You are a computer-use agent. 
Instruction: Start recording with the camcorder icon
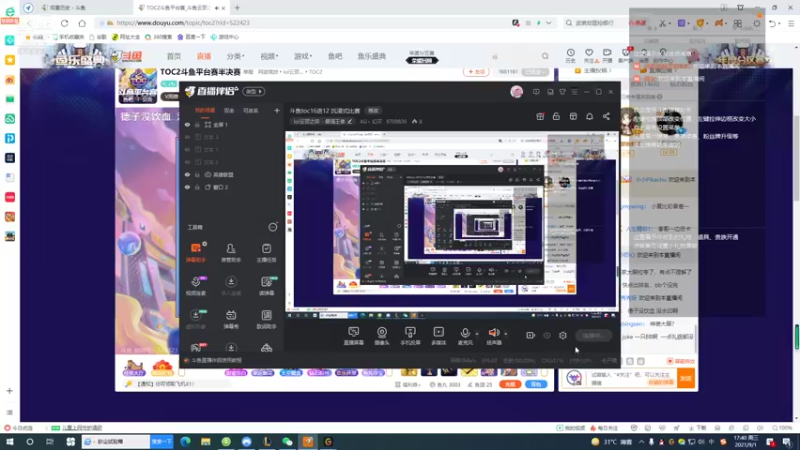[530, 335]
